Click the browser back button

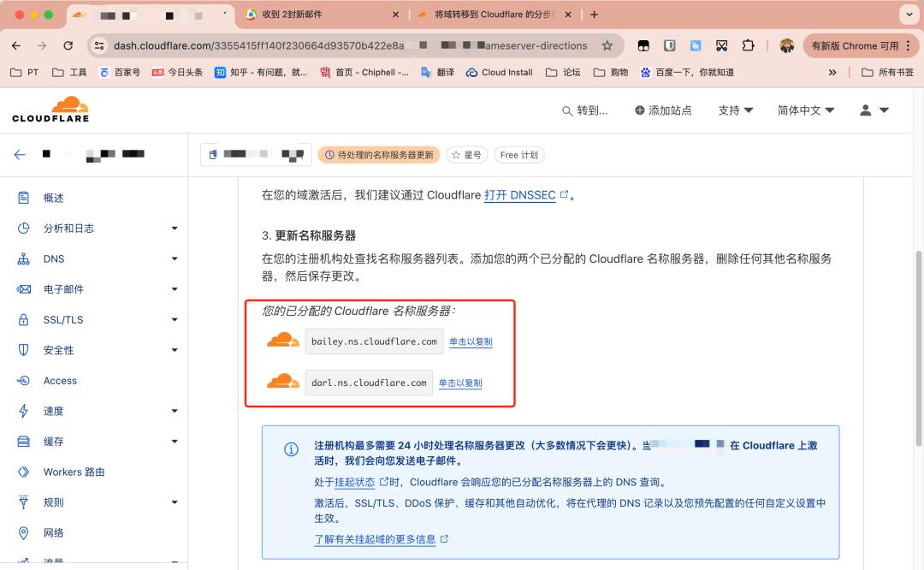point(16,45)
